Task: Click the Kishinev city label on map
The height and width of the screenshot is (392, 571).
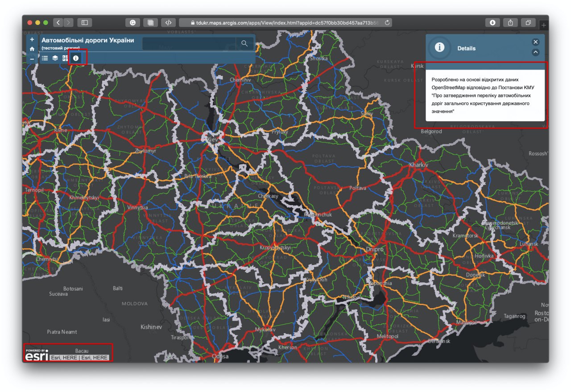Action: tap(151, 327)
